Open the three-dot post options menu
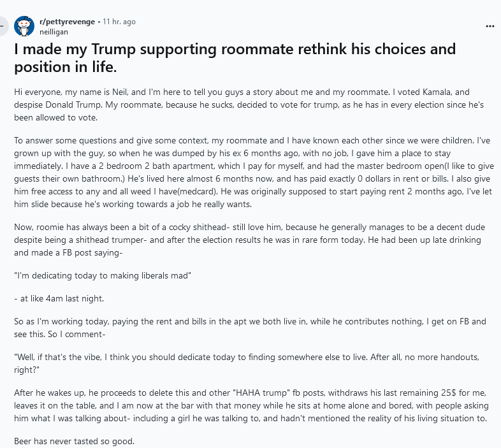The height and width of the screenshot is (448, 501). point(490,26)
